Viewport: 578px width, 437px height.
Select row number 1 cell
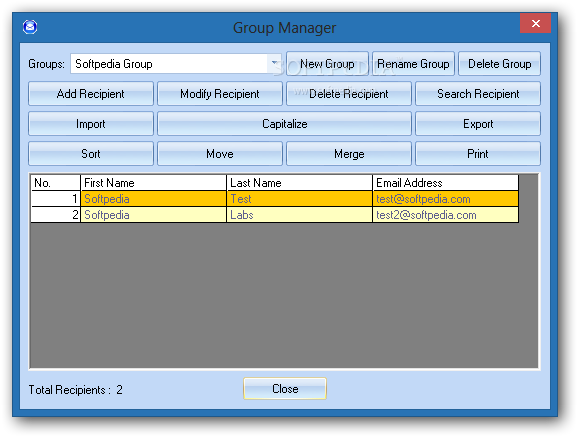coord(56,199)
